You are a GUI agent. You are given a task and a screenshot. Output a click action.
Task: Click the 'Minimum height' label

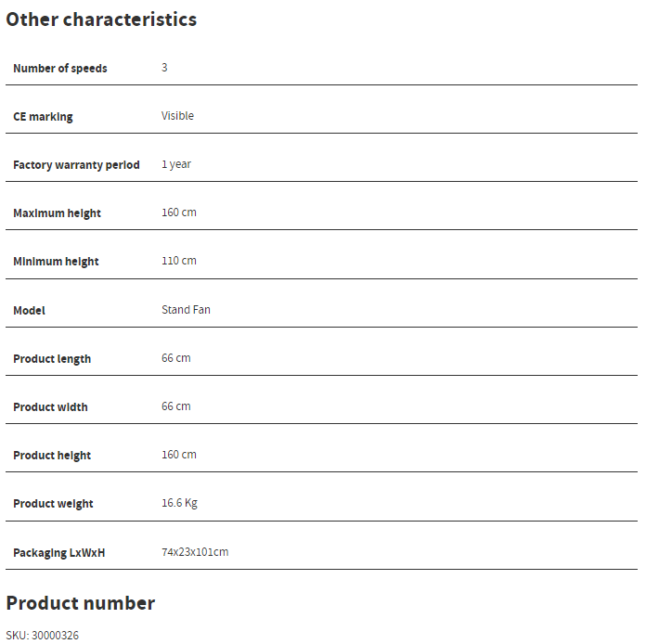coord(56,262)
